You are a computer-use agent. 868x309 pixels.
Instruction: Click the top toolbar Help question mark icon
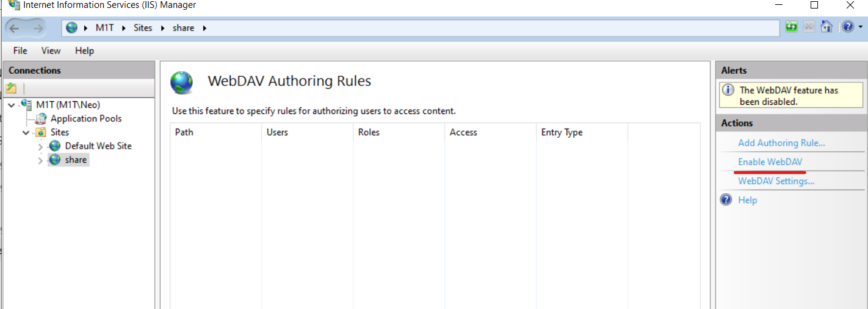pyautogui.click(x=848, y=27)
